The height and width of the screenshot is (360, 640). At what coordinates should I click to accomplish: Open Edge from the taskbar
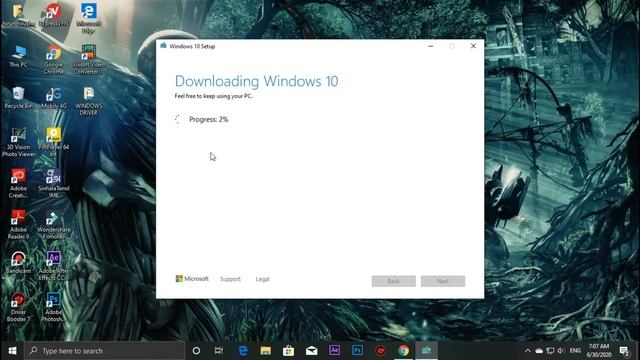click(x=243, y=351)
